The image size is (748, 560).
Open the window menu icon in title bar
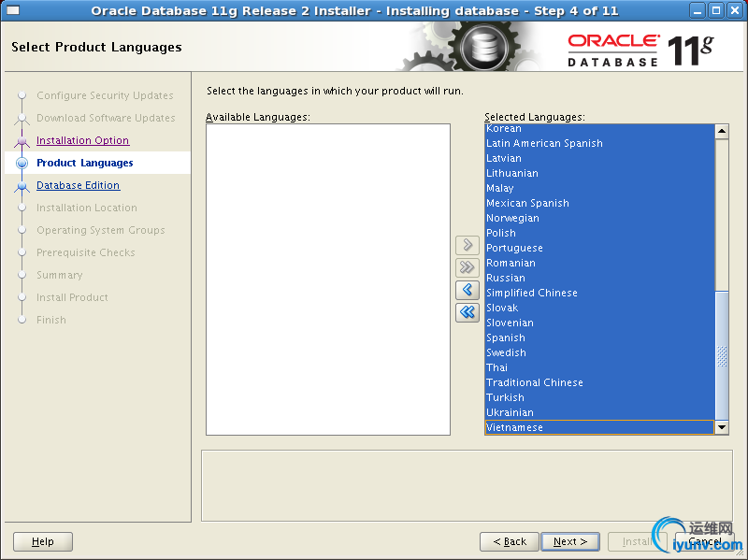13,10
